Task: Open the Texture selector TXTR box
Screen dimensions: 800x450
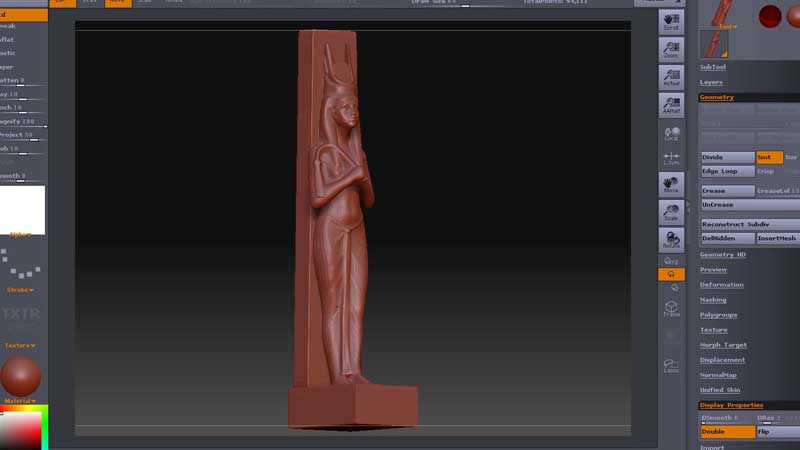Action: coord(20,313)
